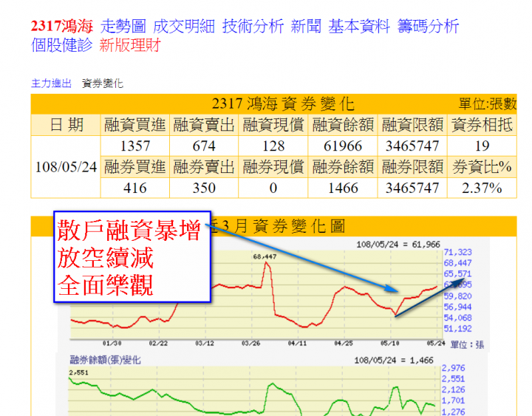Click the 融資餘額 column header
Viewport: 532px width, 416px height.
tap(343, 125)
